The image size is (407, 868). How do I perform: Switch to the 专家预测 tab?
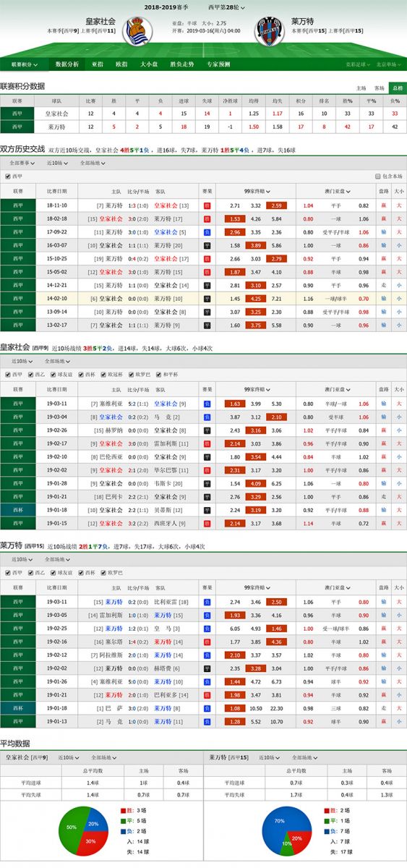click(218, 64)
